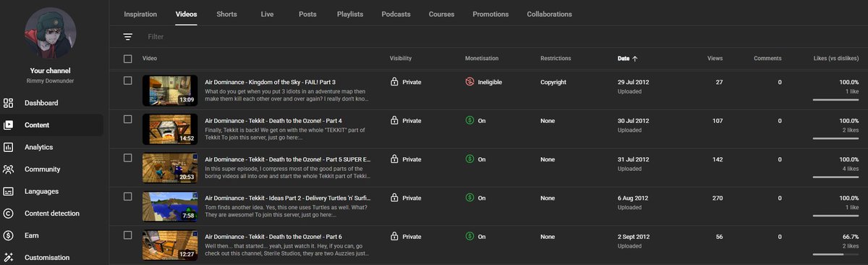The image size is (868, 265).
Task: Switch to the Promotions tab
Action: coord(490,14)
